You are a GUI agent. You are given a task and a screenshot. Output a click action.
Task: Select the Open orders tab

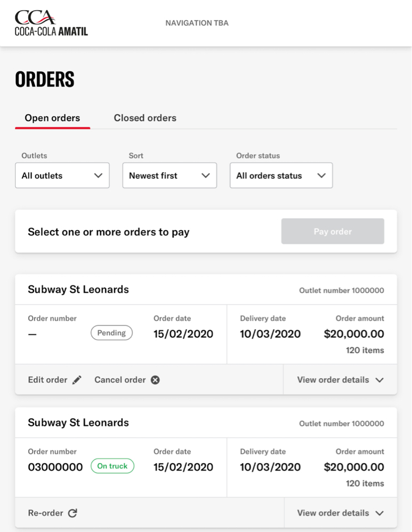pyautogui.click(x=52, y=118)
